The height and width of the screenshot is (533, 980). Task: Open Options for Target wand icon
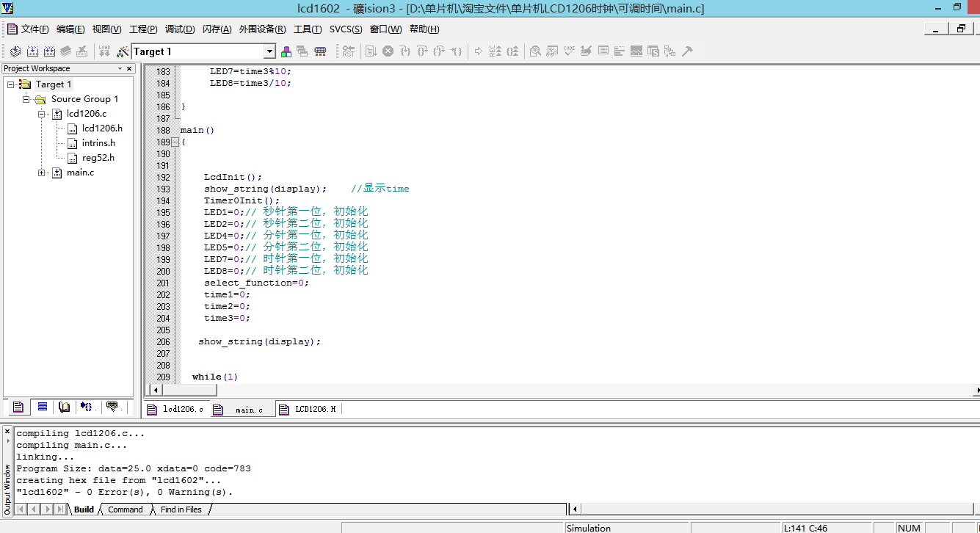tap(123, 51)
